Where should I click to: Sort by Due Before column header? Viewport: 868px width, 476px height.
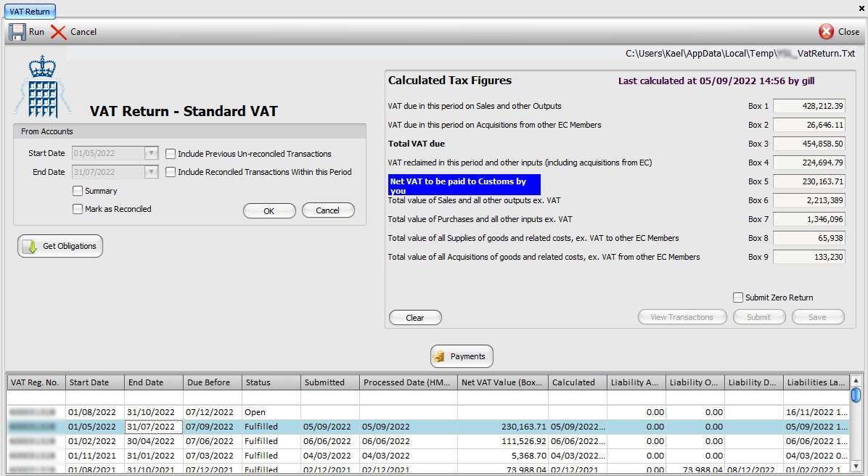click(x=212, y=382)
